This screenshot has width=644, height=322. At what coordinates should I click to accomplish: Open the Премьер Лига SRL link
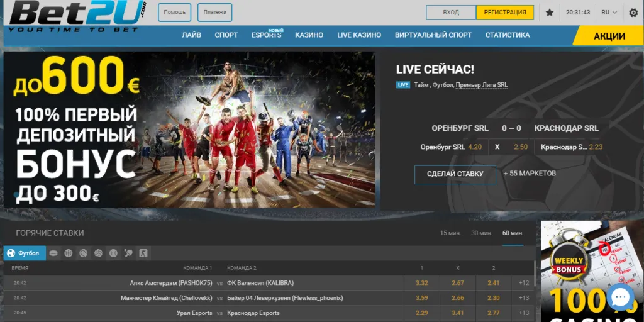[481, 85]
